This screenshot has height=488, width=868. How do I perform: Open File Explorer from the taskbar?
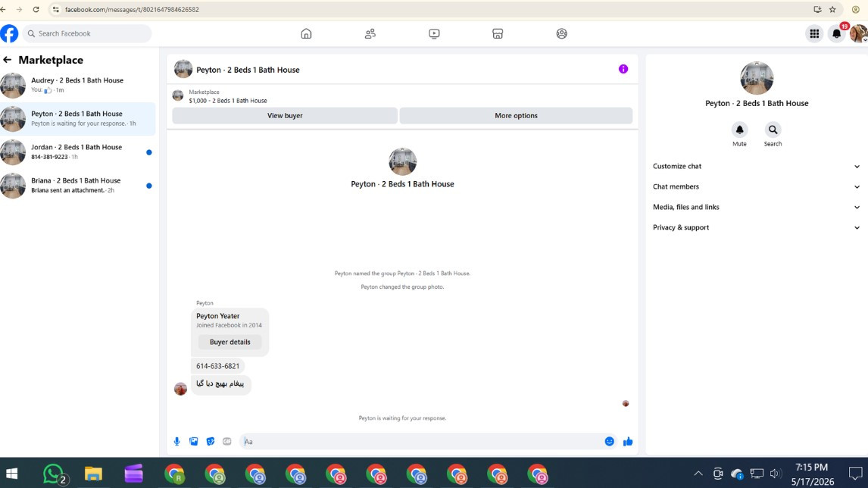coord(94,474)
